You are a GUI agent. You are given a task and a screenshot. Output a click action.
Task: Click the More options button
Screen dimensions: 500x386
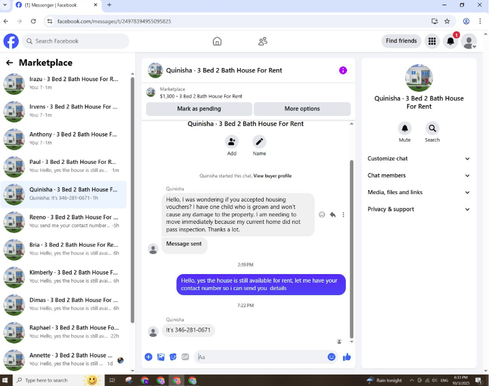(302, 109)
